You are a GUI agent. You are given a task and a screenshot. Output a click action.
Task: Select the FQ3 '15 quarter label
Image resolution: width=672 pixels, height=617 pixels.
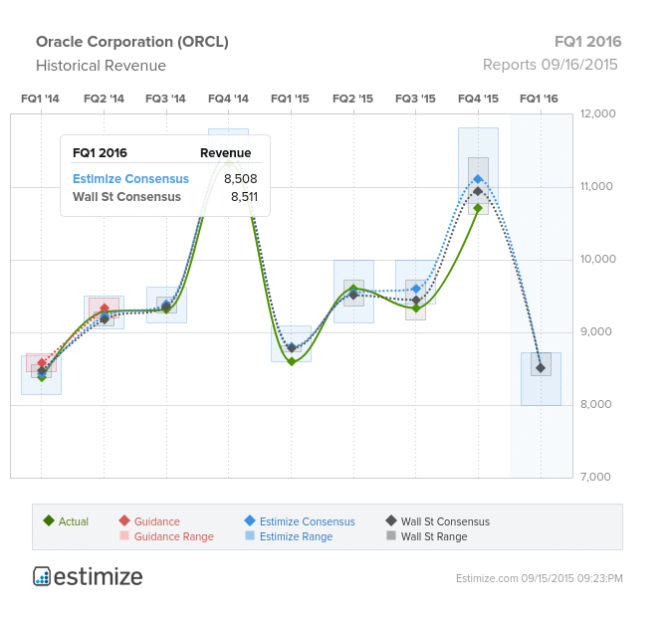(x=415, y=99)
